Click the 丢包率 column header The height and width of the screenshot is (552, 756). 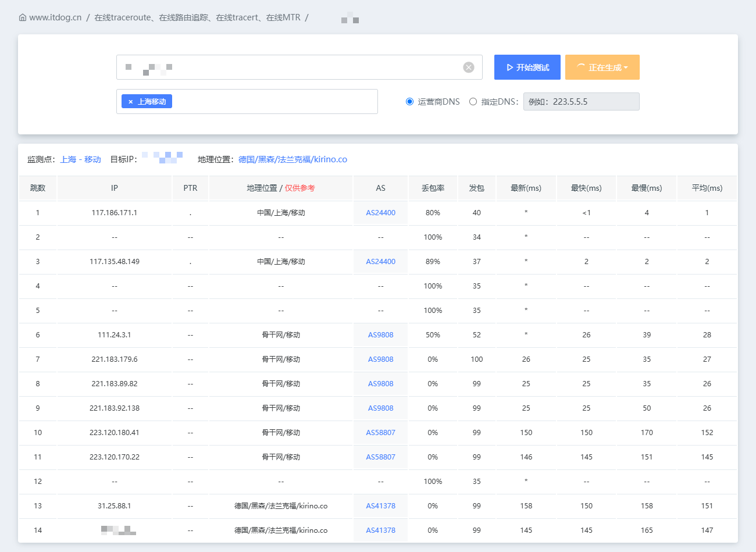(433, 188)
